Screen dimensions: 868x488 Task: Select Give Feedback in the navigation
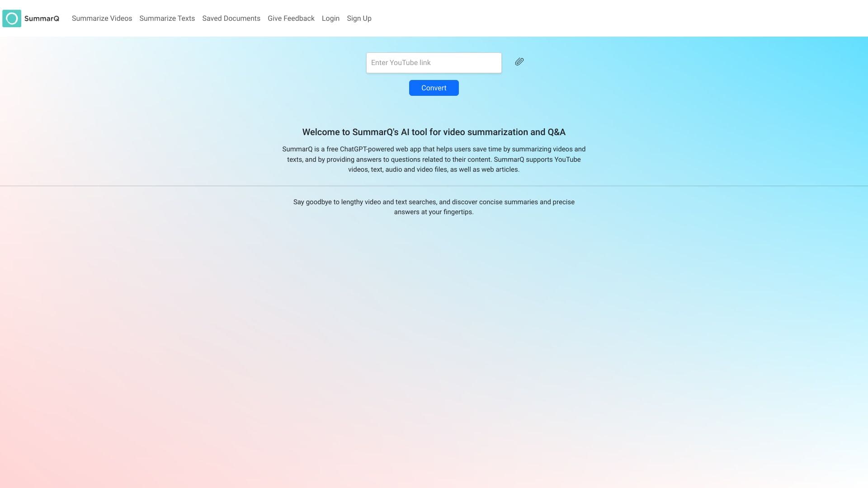(291, 19)
